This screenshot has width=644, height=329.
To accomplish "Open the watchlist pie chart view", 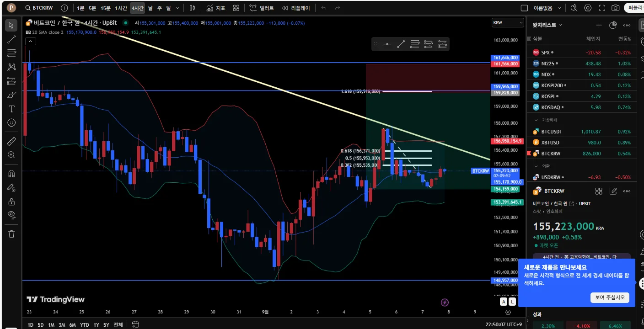I will pos(613,25).
